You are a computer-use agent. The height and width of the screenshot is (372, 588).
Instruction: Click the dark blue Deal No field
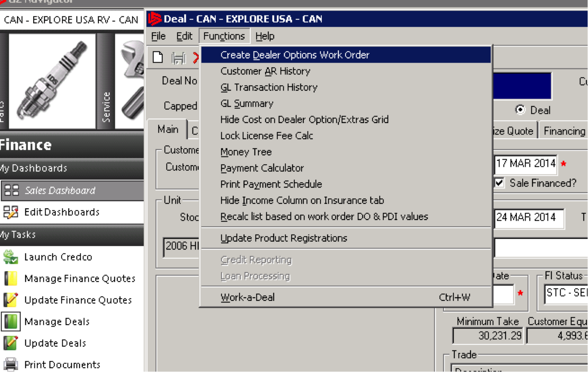coord(522,86)
